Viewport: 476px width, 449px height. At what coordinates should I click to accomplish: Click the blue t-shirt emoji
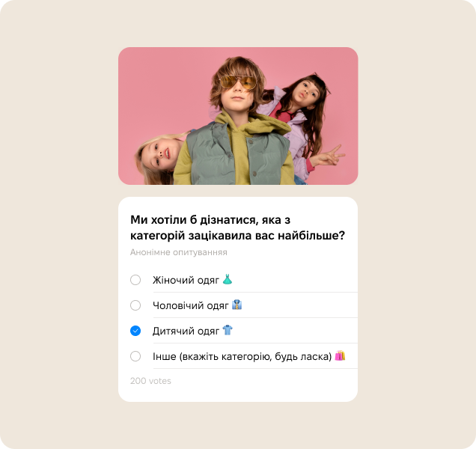(228, 330)
